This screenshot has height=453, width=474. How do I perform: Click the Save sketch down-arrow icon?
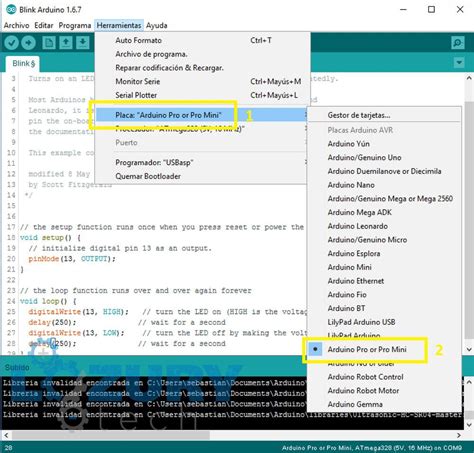[x=83, y=43]
